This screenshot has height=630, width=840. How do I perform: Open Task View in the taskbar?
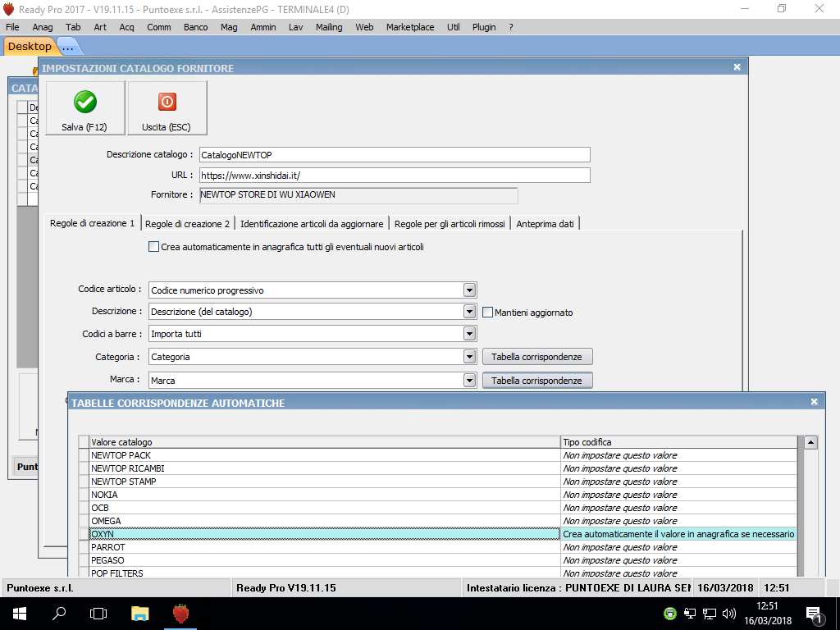click(x=98, y=614)
